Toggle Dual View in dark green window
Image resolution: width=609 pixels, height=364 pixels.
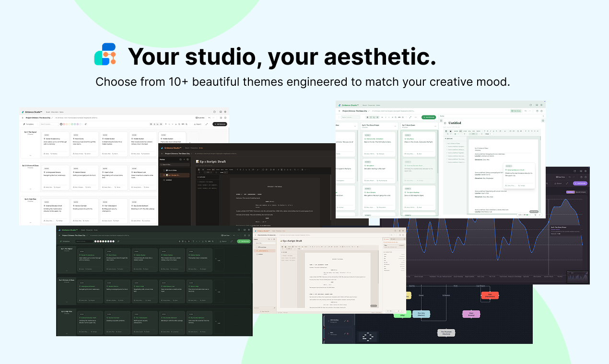pyautogui.click(x=225, y=235)
